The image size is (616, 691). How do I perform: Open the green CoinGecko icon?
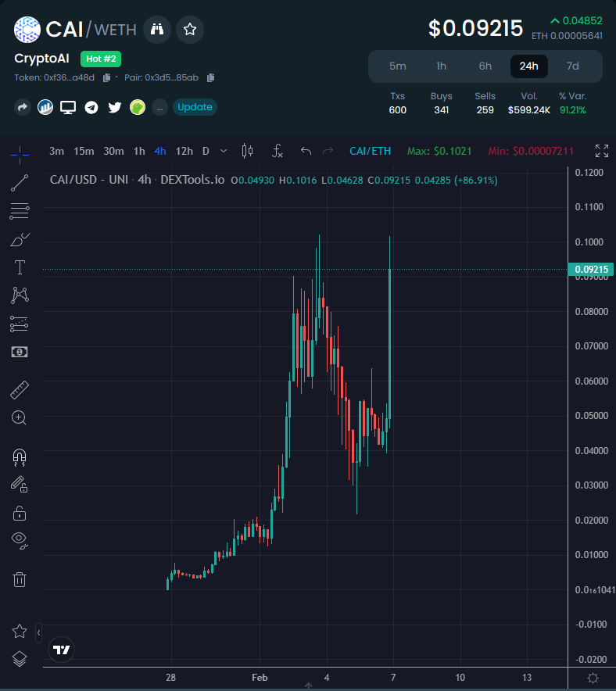pyautogui.click(x=138, y=107)
